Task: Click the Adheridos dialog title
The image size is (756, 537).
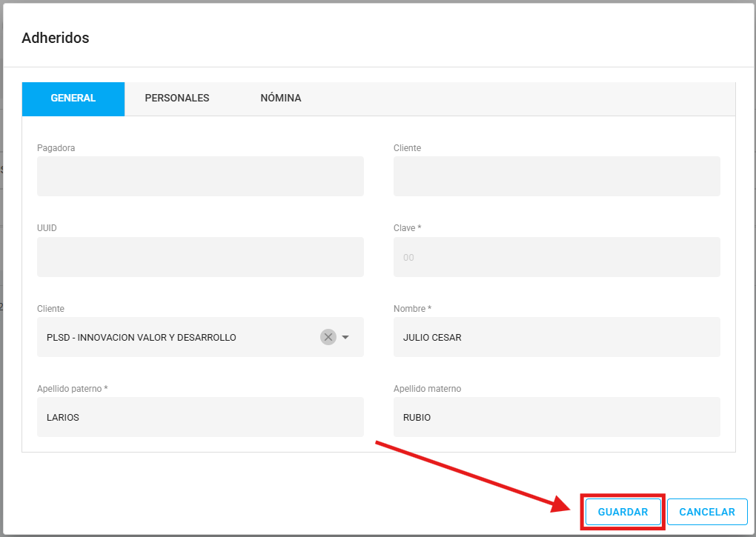Action: click(56, 38)
